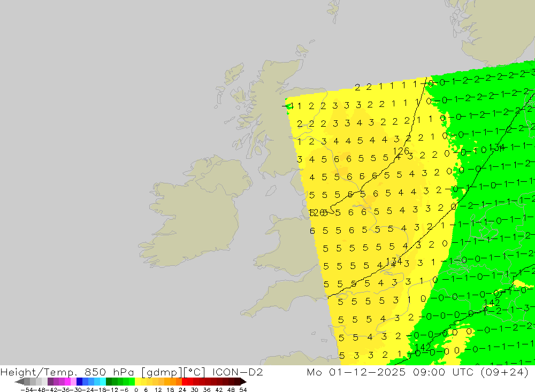Screen dimensions: 535x392
Task: Click the 'ICON-D2' model name
Action: [x=238, y=372]
